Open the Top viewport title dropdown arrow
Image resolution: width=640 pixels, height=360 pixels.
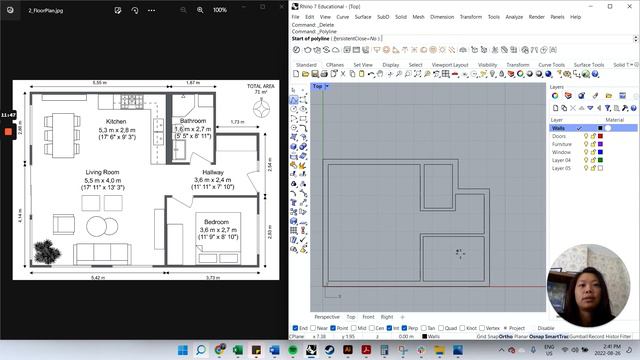pos(327,86)
